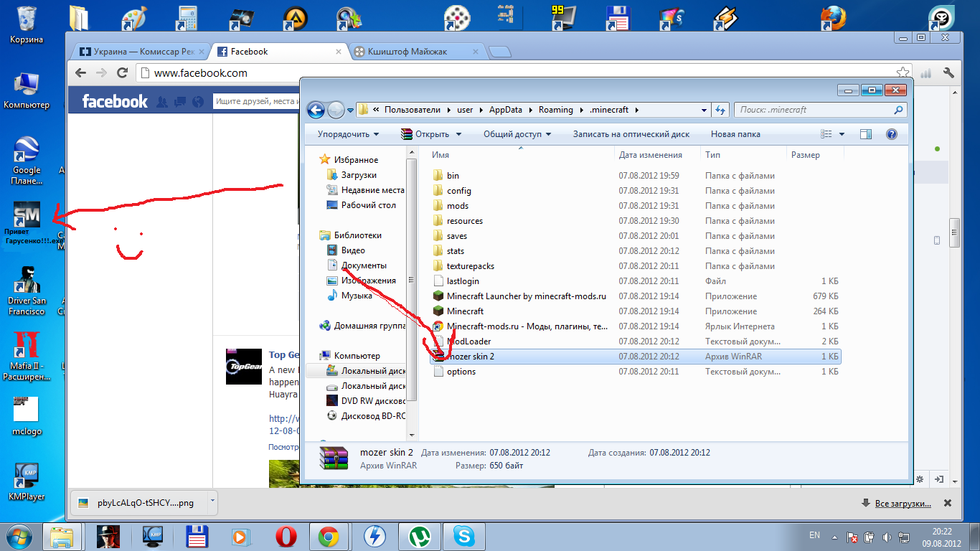The width and height of the screenshot is (980, 551).
Task: Open a new Chrome tab
Action: [x=499, y=52]
